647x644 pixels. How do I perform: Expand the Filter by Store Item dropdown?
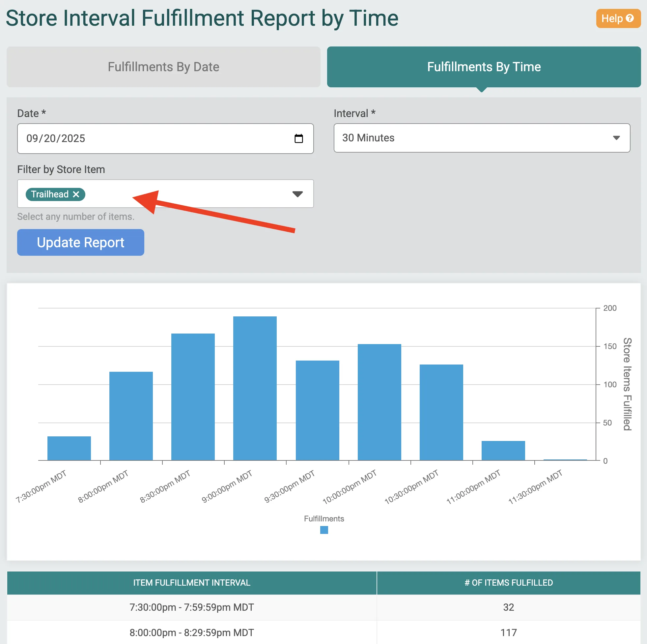point(297,194)
